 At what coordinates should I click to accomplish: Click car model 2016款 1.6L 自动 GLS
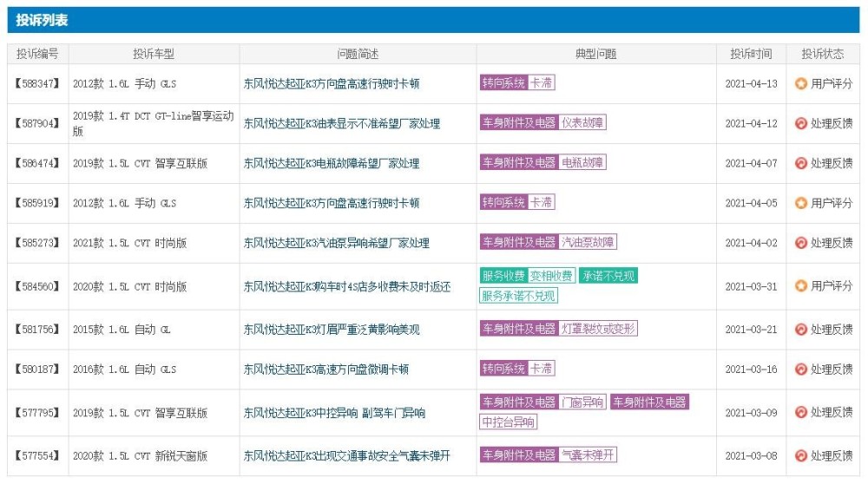pos(124,369)
